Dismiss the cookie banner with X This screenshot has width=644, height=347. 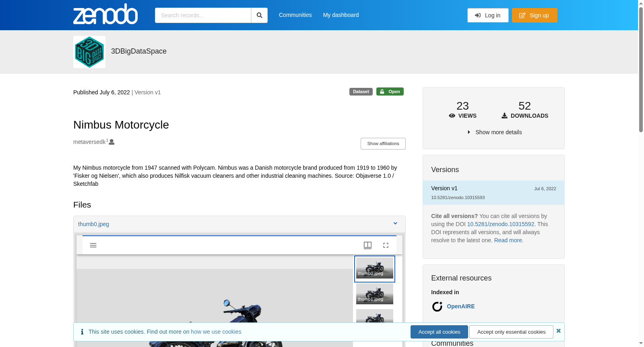(x=559, y=331)
